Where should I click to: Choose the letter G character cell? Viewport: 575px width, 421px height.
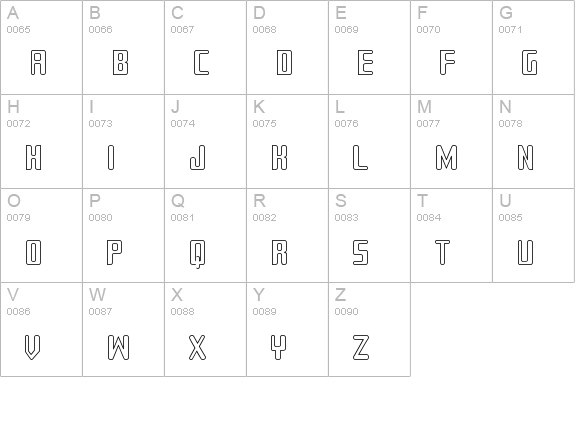534,47
